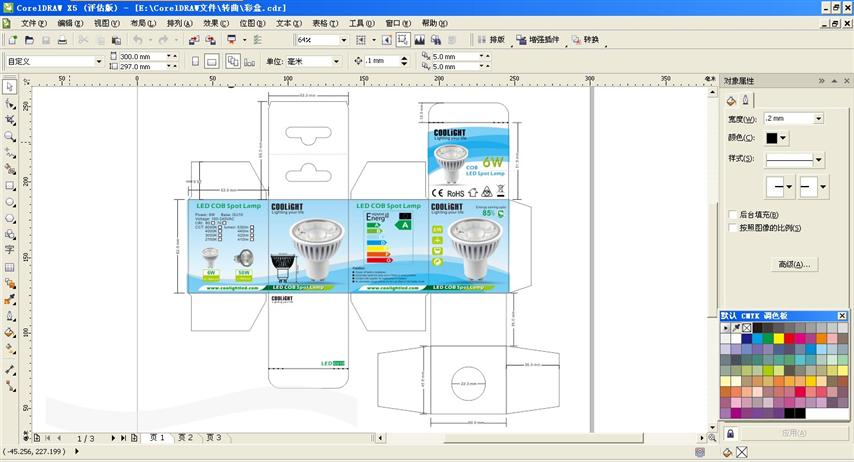Viewport: 854px width, 462px height.
Task: Click the nudge offset stepper arrows
Action: pos(404,61)
